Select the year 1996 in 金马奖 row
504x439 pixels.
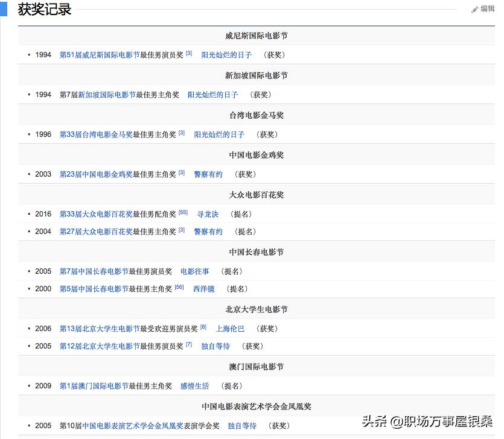click(43, 134)
